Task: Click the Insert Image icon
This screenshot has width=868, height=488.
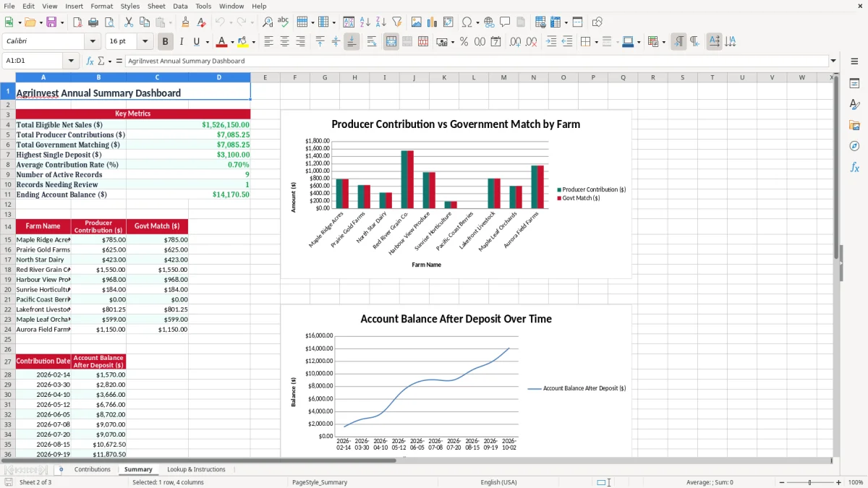Action: coord(417,22)
